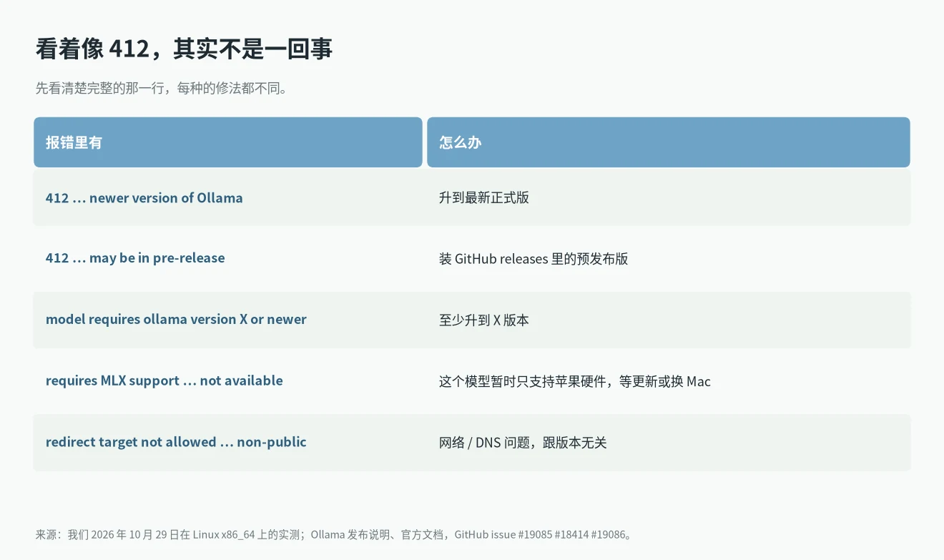Click the "网络 / DNS 问题，跟版本无关" cell
The height and width of the screenshot is (560, 944).
(523, 443)
